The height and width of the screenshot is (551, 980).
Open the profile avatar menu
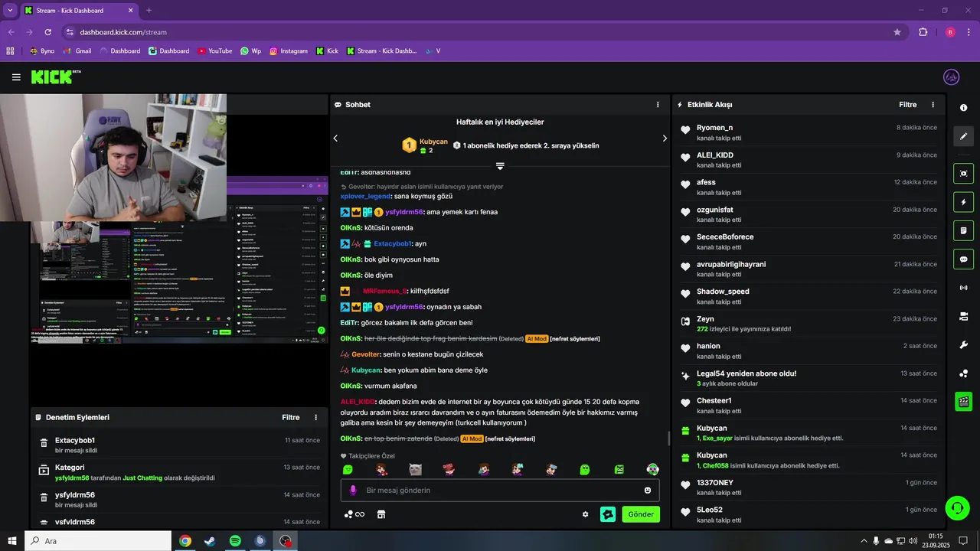[952, 77]
